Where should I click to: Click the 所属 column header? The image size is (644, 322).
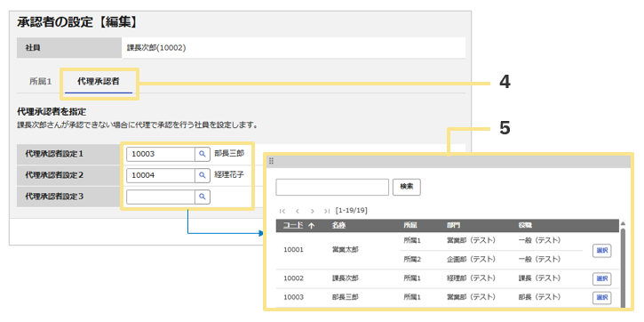click(x=410, y=225)
